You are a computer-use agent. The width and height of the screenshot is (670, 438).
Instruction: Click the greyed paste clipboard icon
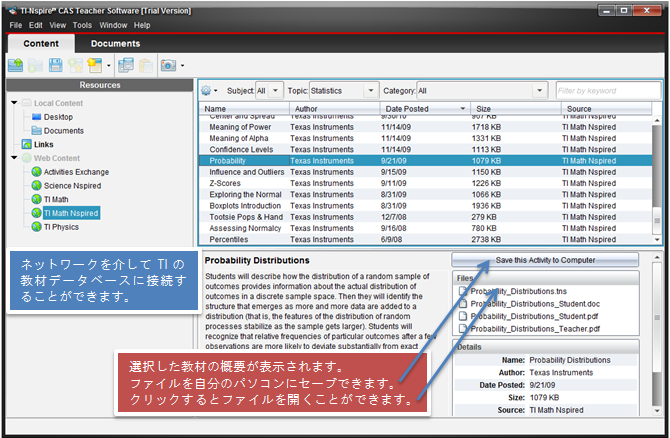146,65
